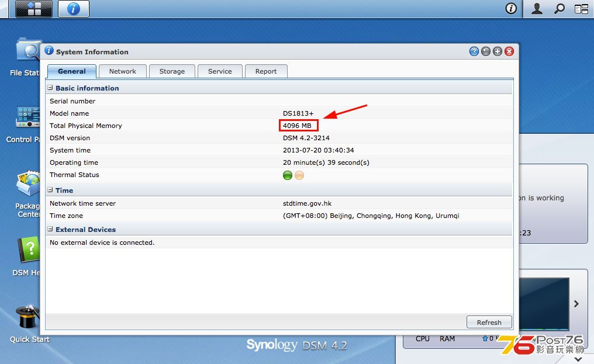Click the DSM 4.2-3214 version value

306,138
